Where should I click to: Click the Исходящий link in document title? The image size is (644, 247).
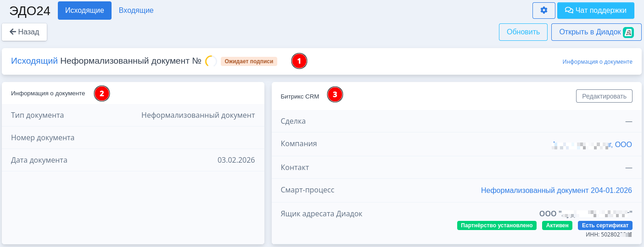point(34,61)
